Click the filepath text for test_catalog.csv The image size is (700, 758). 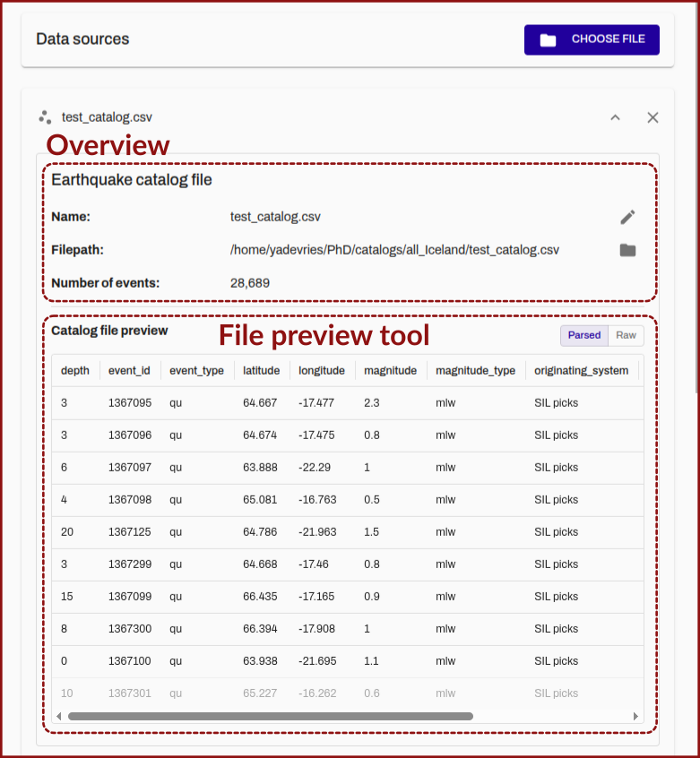(x=394, y=250)
